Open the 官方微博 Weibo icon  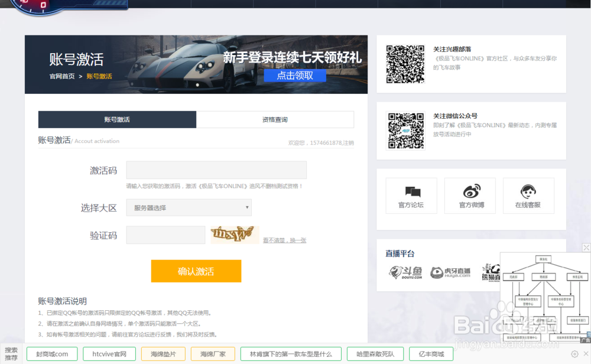470,196
